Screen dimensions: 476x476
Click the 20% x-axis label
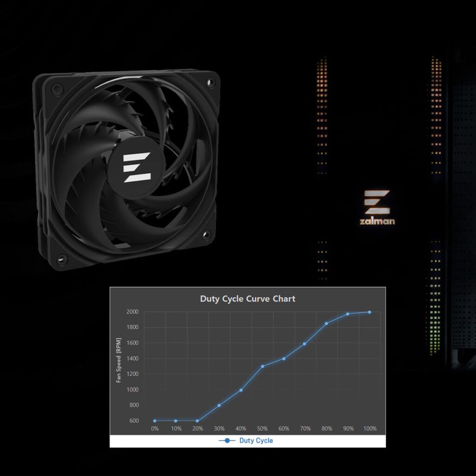coord(198,429)
